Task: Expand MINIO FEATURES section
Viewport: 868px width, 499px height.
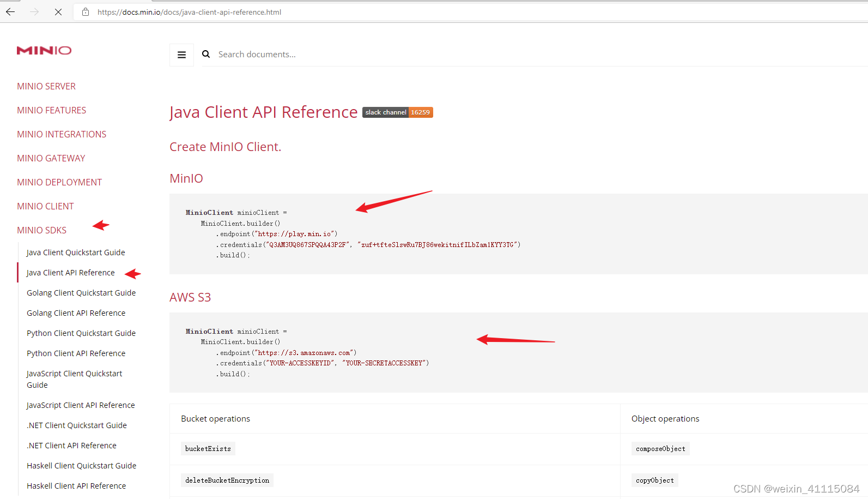Action: tap(51, 110)
